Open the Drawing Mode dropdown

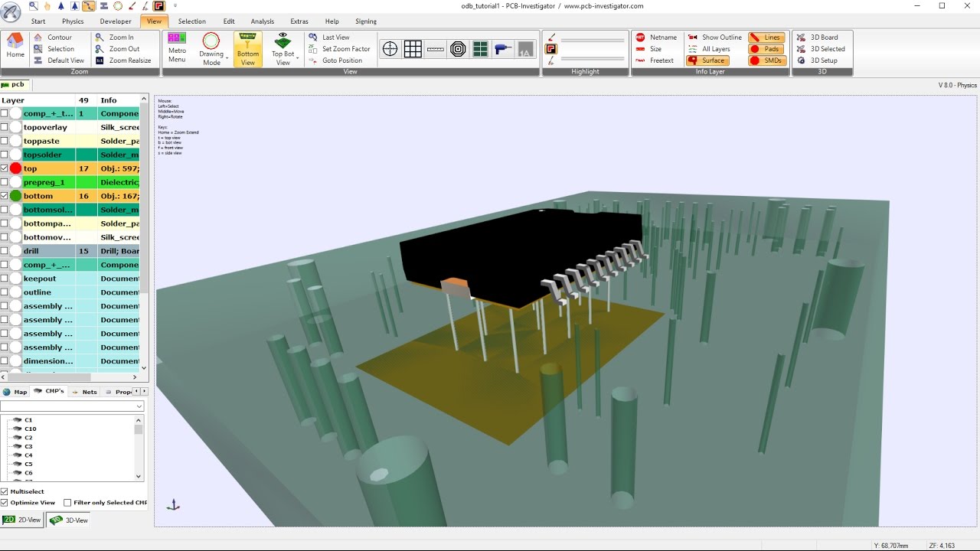[211, 49]
